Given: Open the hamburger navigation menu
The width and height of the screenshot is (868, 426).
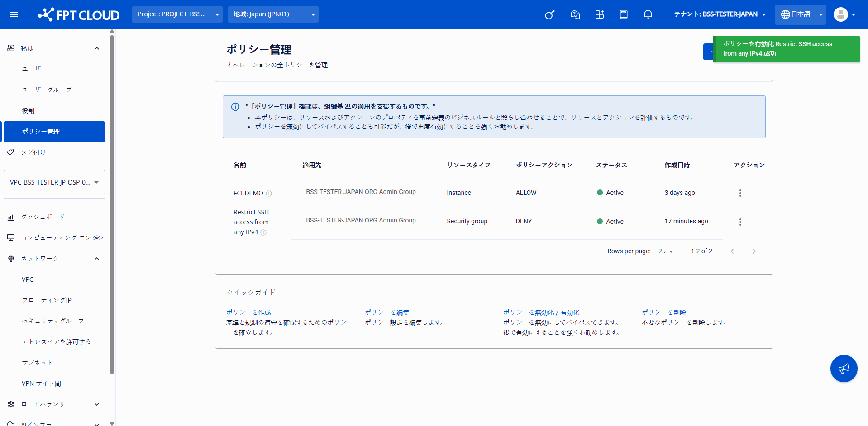Looking at the screenshot, I should pyautogui.click(x=14, y=14).
